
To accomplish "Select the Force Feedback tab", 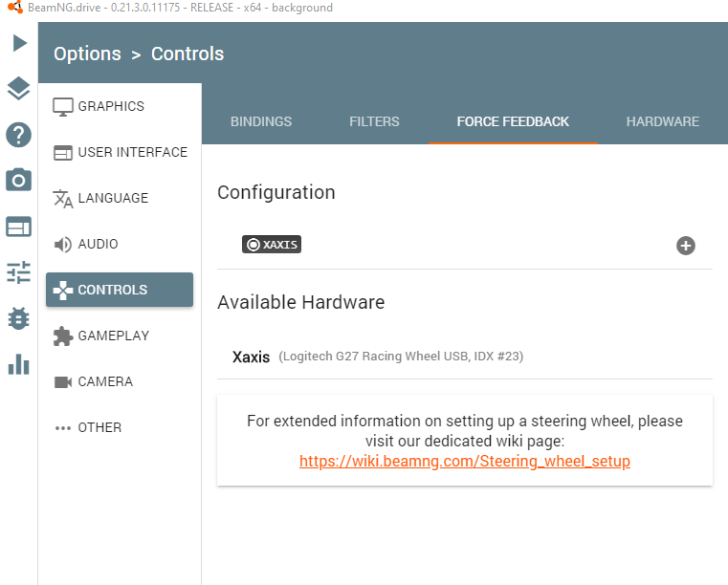I will pos(513,121).
